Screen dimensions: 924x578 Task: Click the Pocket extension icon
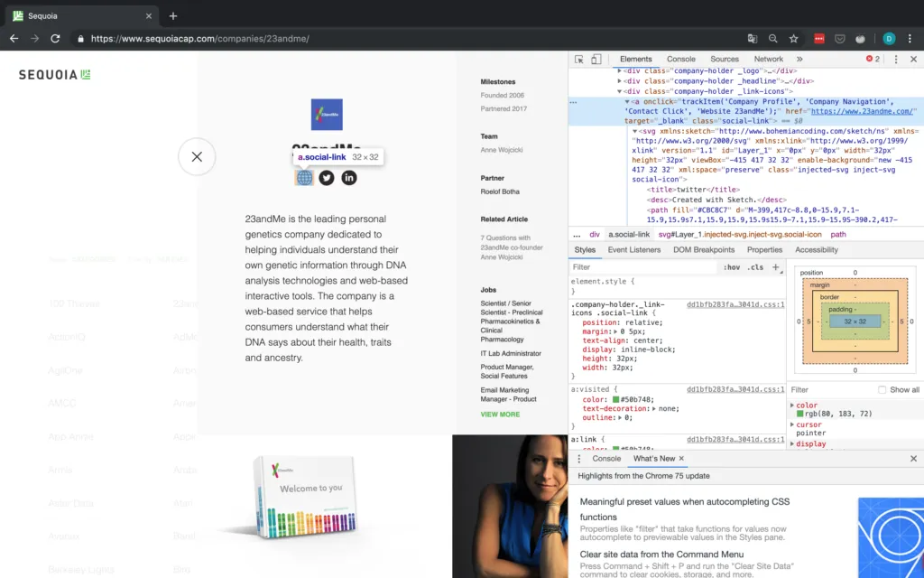point(840,38)
